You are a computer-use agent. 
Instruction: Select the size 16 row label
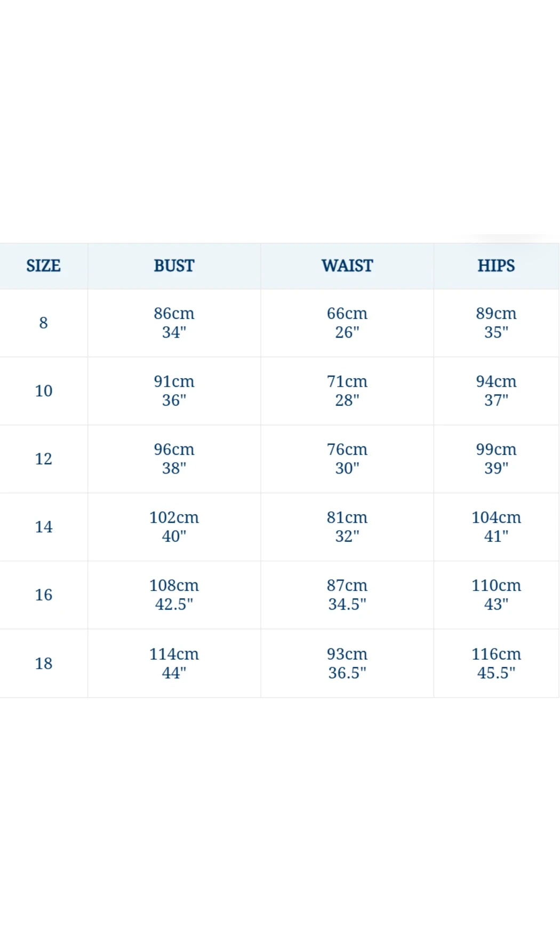click(x=43, y=595)
